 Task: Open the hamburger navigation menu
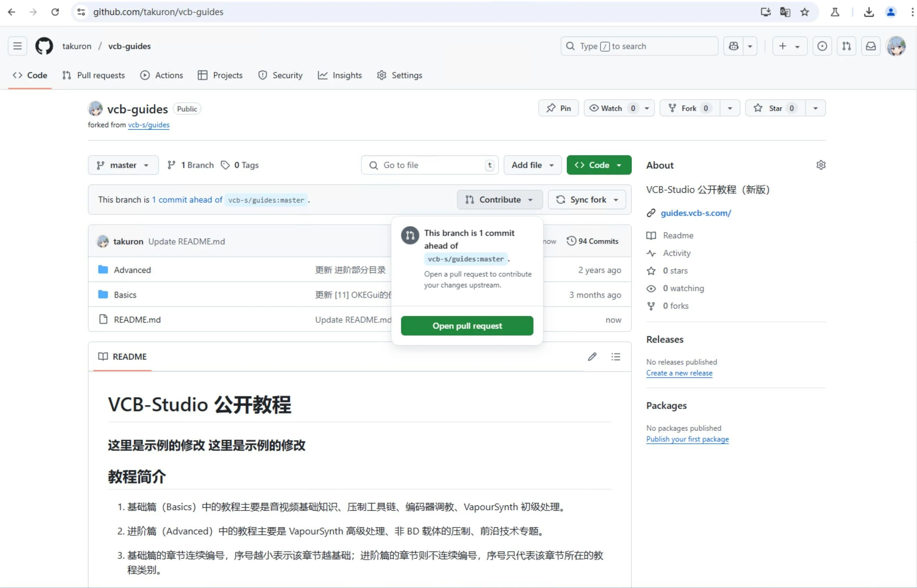tap(18, 46)
